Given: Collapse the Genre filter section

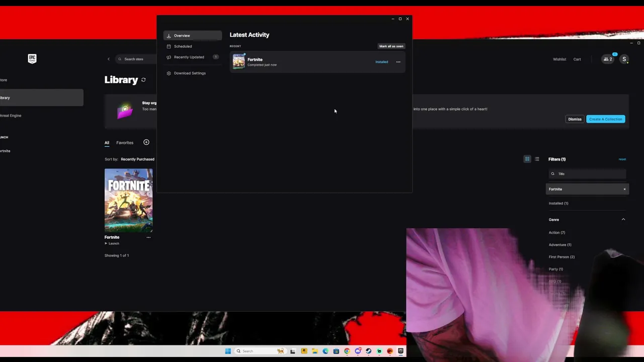Looking at the screenshot, I should (623, 220).
